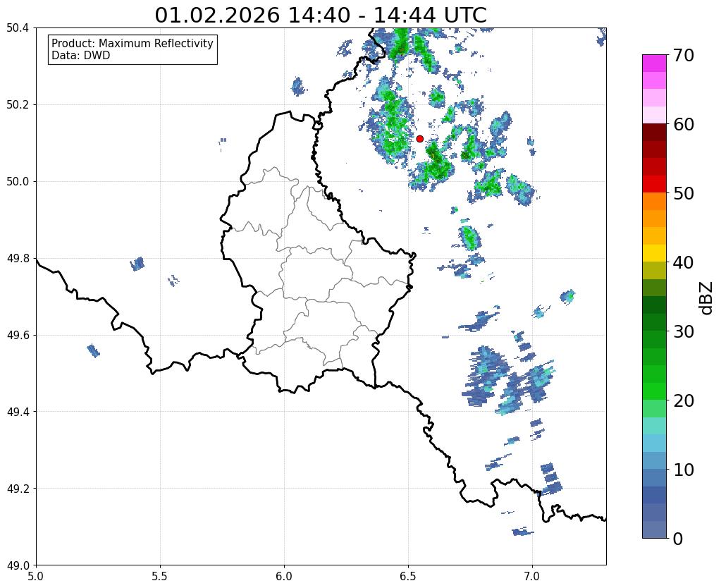Viewport: 721px width, 588px height.
Task: Click the longitude tick label 6.0
Action: click(x=284, y=576)
